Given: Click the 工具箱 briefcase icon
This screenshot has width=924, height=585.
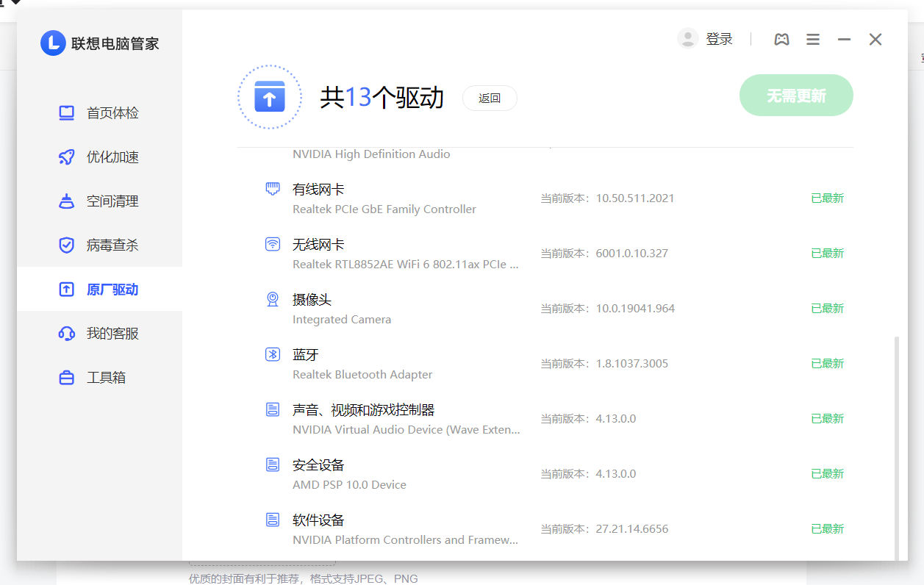Looking at the screenshot, I should pyautogui.click(x=67, y=378).
